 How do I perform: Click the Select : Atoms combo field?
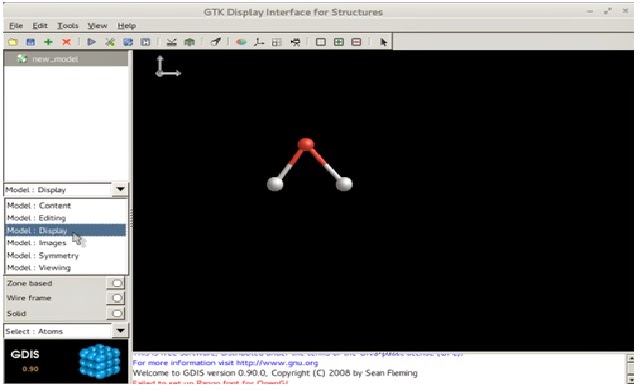[58, 331]
